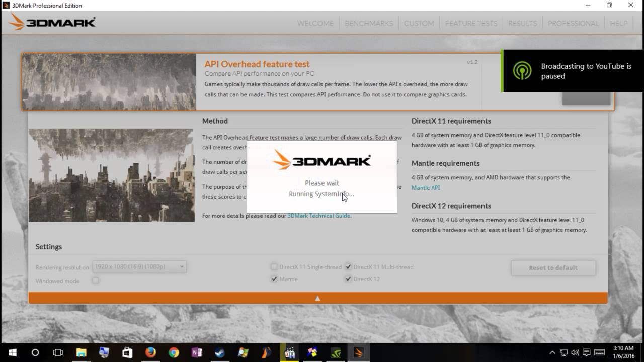The image size is (644, 362).
Task: Open the taskbar clock showing 3:10 AM
Action: pyautogui.click(x=623, y=352)
